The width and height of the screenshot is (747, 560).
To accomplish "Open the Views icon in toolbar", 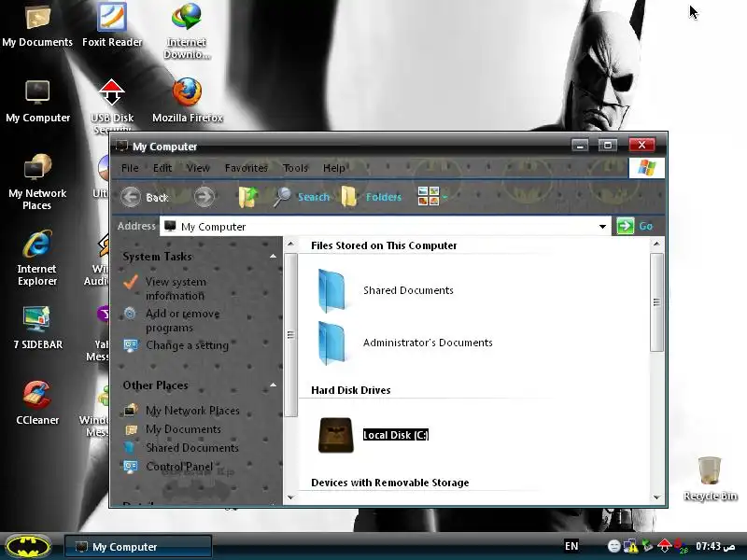I will click(429, 196).
